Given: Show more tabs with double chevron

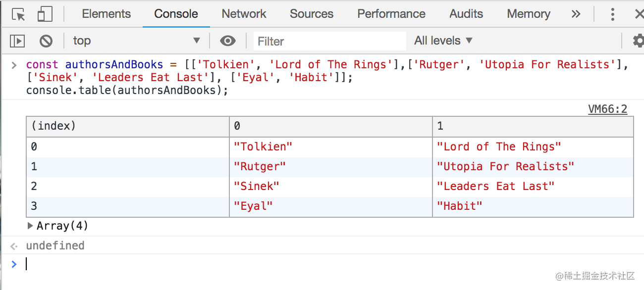Looking at the screenshot, I should [x=576, y=14].
